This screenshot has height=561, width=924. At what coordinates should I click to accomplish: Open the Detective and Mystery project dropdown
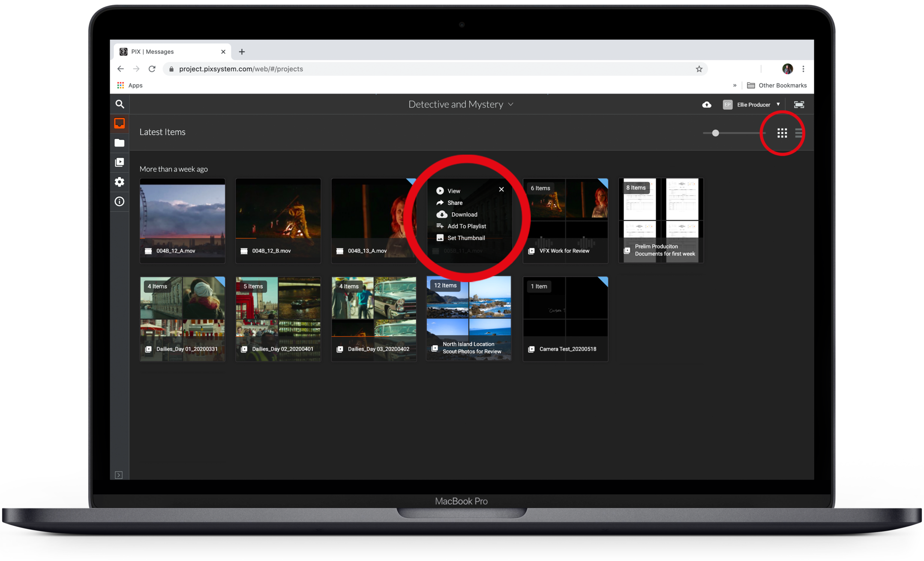[x=461, y=104]
